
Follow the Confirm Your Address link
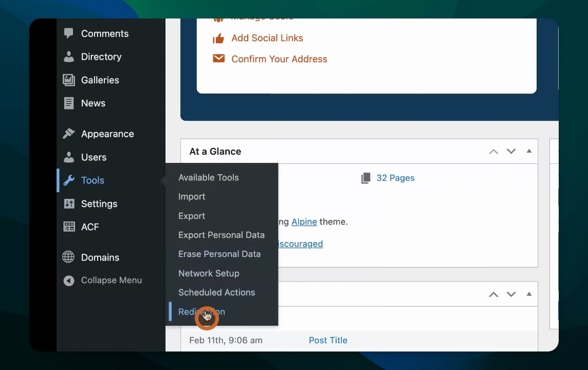point(280,59)
